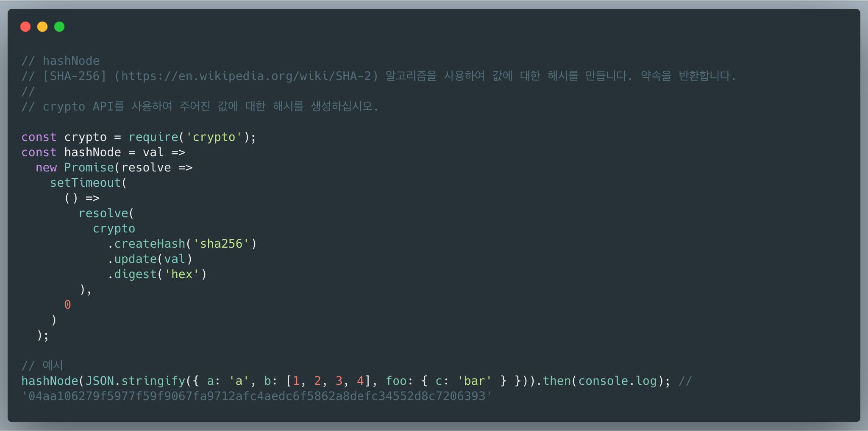Click the 'hex' string literal

[182, 274]
